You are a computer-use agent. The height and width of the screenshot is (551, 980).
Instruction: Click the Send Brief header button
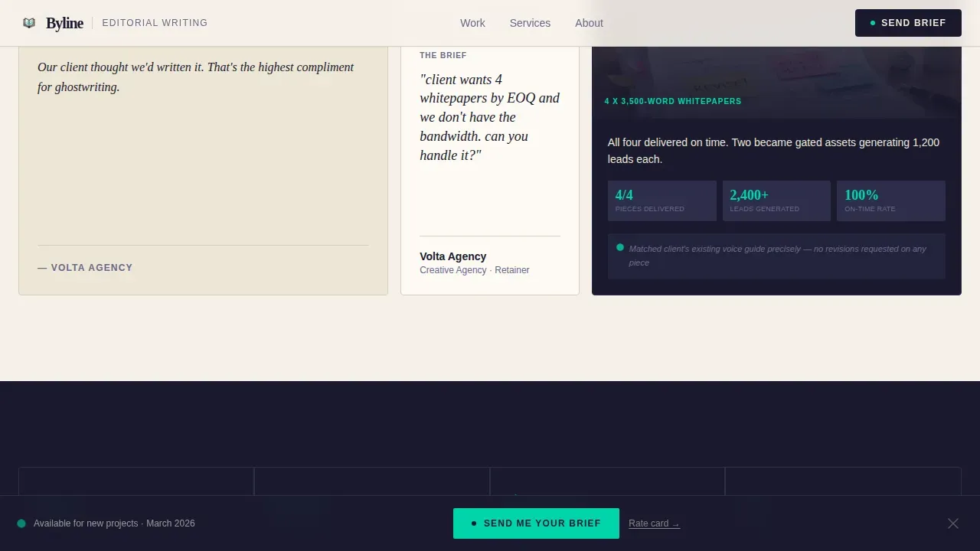click(908, 23)
